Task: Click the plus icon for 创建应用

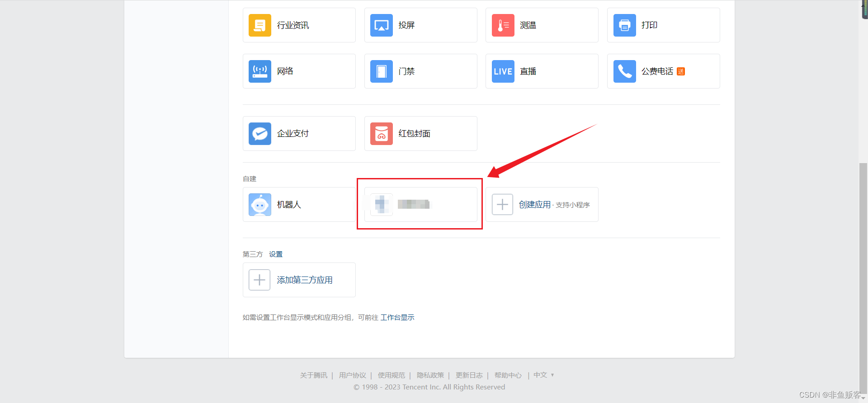Action: tap(502, 205)
